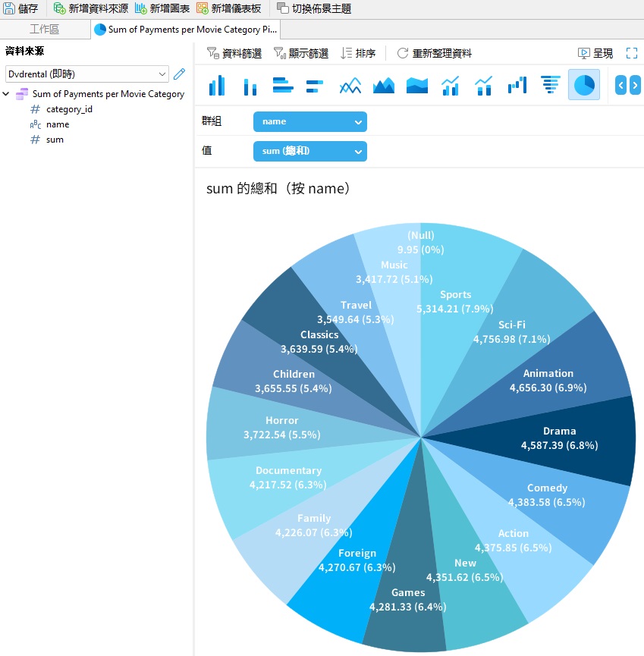Select the line chart type
The width and height of the screenshot is (644, 656).
pos(350,84)
